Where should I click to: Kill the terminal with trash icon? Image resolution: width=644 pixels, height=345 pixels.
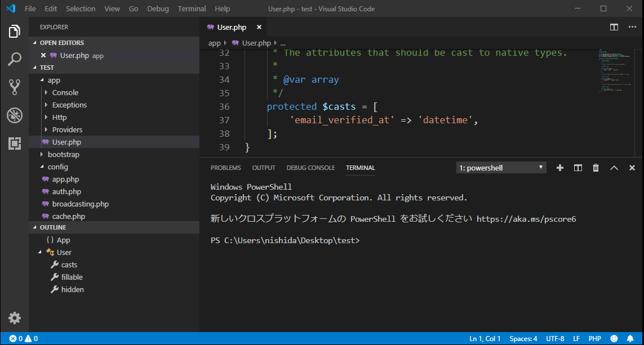point(596,168)
